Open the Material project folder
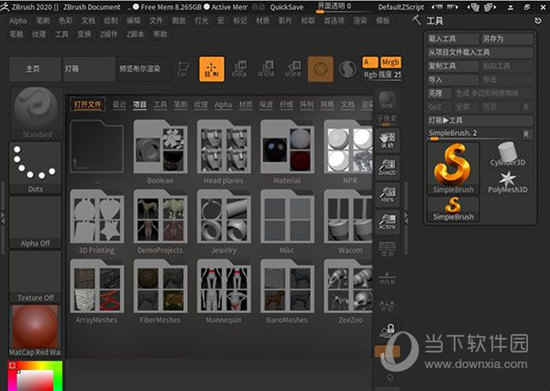The width and height of the screenshot is (550, 391). tap(287, 146)
